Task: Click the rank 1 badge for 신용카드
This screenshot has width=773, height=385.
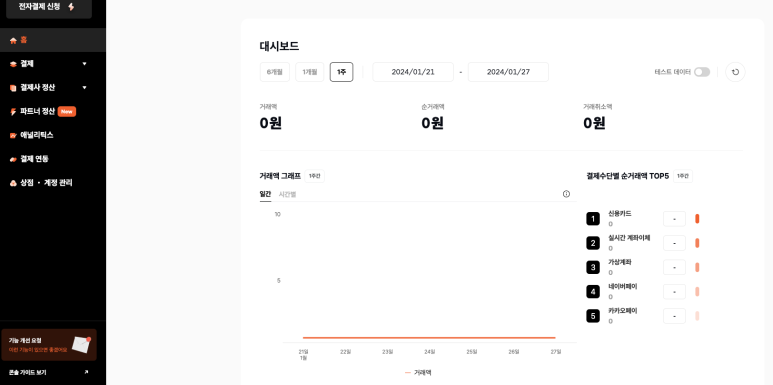Action: click(593, 219)
